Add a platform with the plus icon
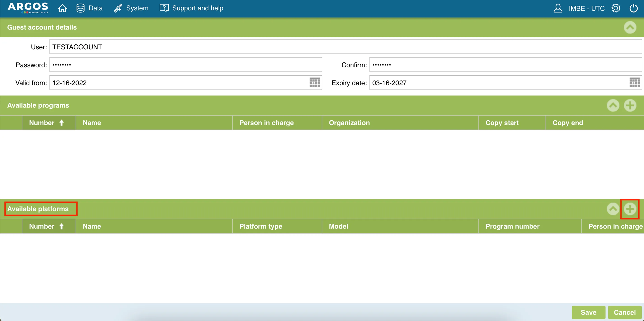This screenshot has width=644, height=321. click(630, 209)
